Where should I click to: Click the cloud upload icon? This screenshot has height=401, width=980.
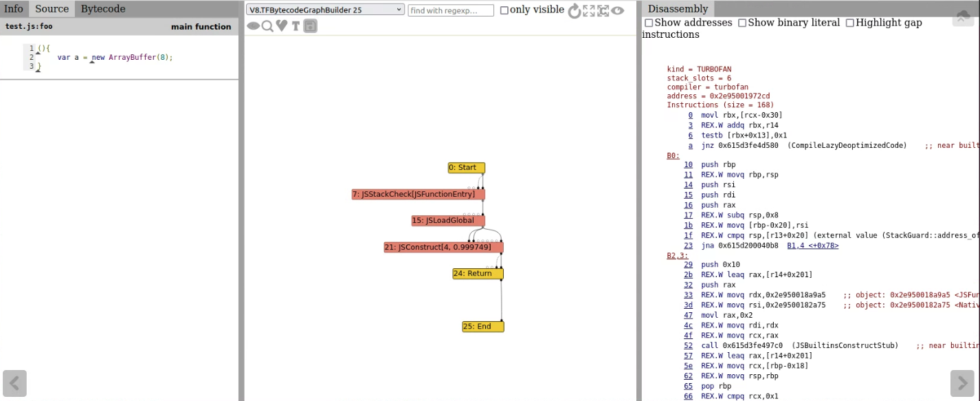[x=961, y=18]
